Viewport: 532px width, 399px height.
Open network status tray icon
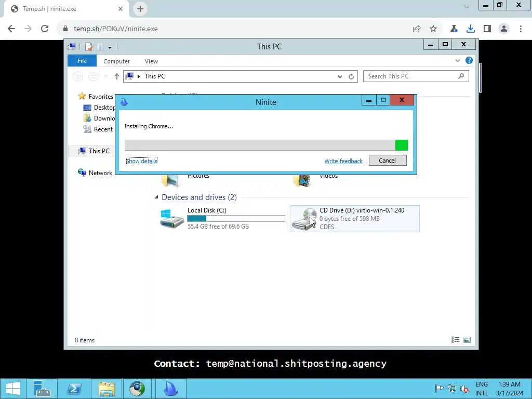click(x=451, y=388)
